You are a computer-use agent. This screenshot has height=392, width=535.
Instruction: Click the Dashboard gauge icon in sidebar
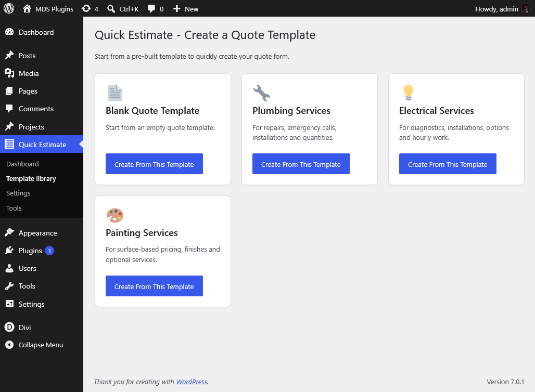coord(9,32)
